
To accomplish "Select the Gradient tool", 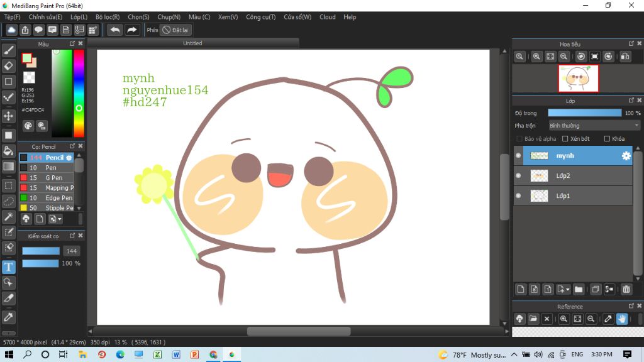I will pyautogui.click(x=9, y=166).
